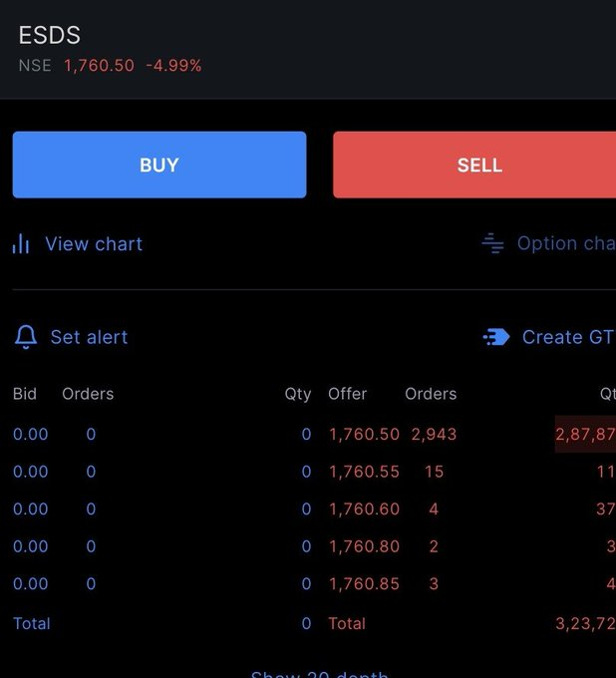
Task: Select offer price 1,760.85
Action: (365, 583)
